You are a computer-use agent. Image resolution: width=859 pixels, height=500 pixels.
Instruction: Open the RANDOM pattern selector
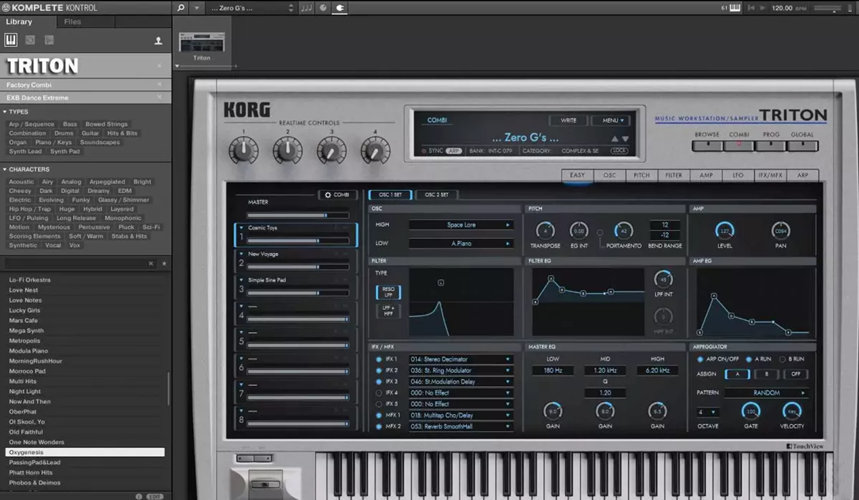tap(766, 393)
